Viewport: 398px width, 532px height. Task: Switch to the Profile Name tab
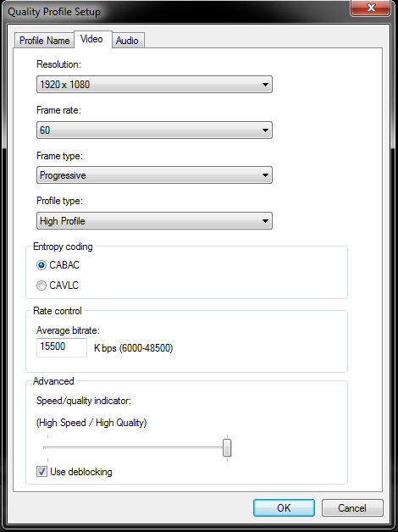(44, 41)
